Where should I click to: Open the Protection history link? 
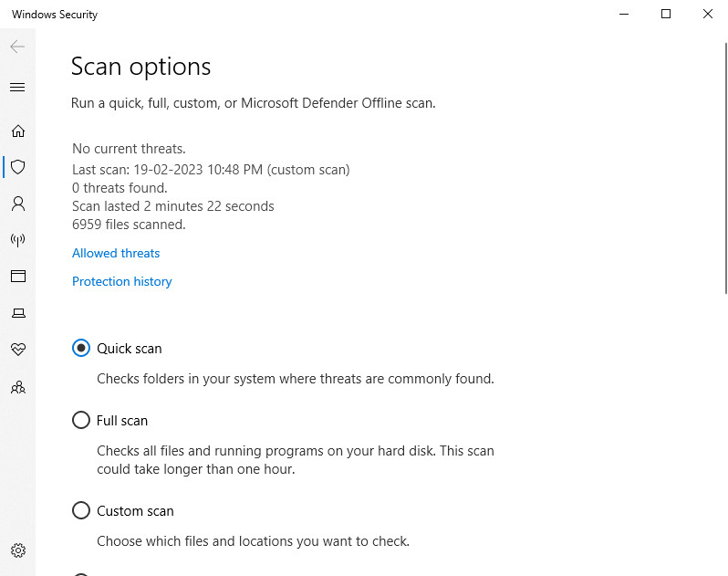click(x=122, y=281)
